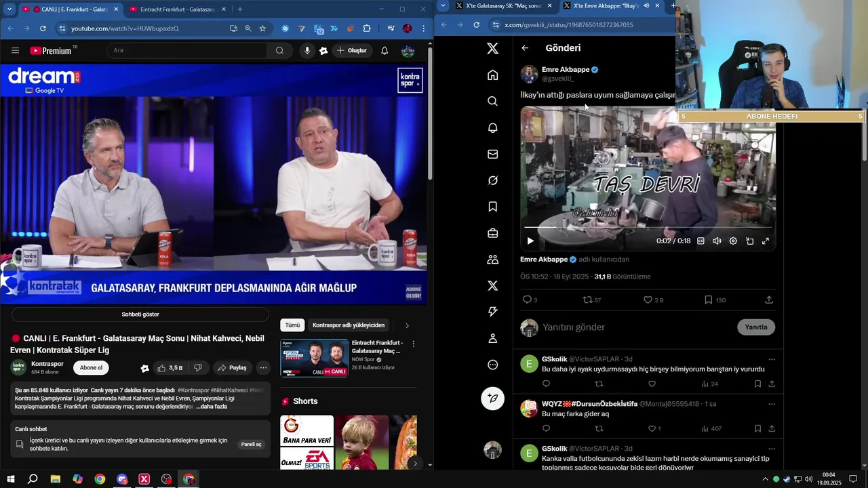Share the video via Paylaş
The width and height of the screenshot is (868, 488).
(x=232, y=368)
